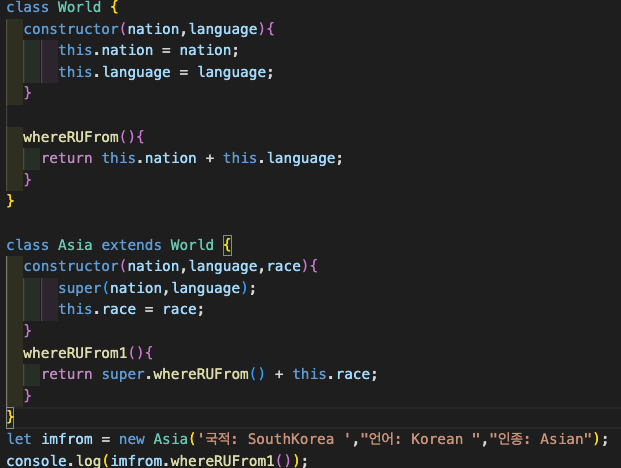This screenshot has width=621, height=468.
Task: Click the 'race' parameter in the Asia constructor signature
Action: point(284,266)
